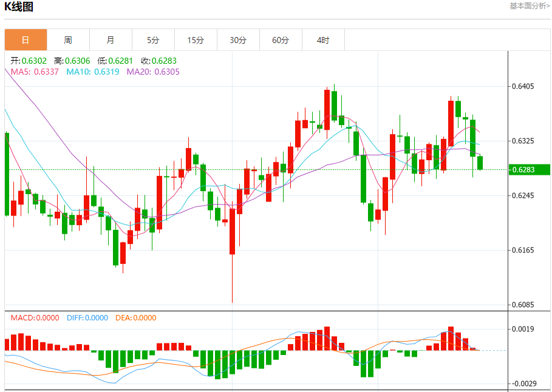Click the 0.6405 price axis label
Viewport: 552px width, 392px height.
(523, 86)
